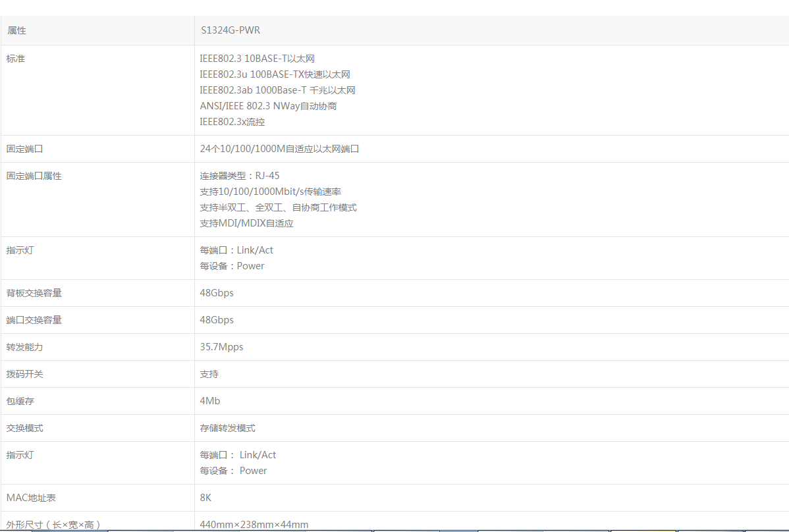
Task: Select 每设备：Power in the row above 背板交换容量
Action: pos(232,266)
